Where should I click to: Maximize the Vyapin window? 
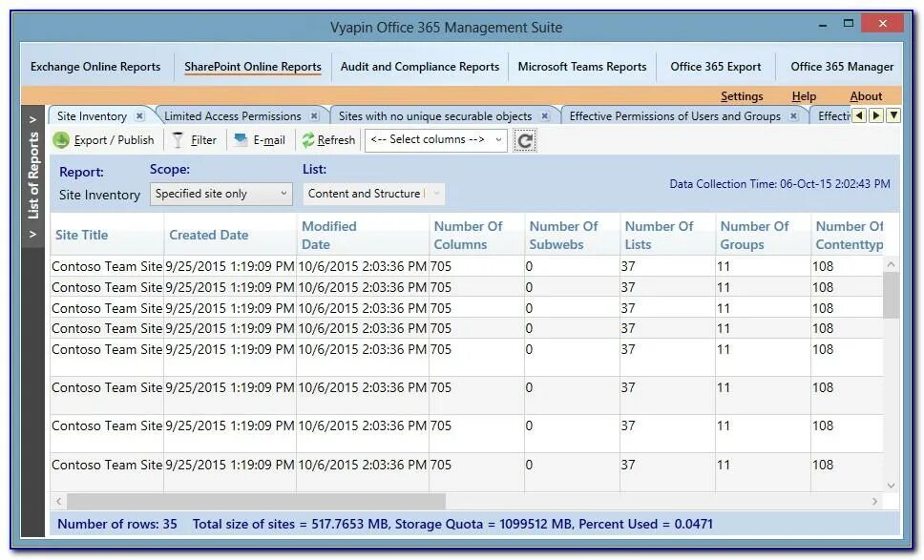pyautogui.click(x=849, y=24)
